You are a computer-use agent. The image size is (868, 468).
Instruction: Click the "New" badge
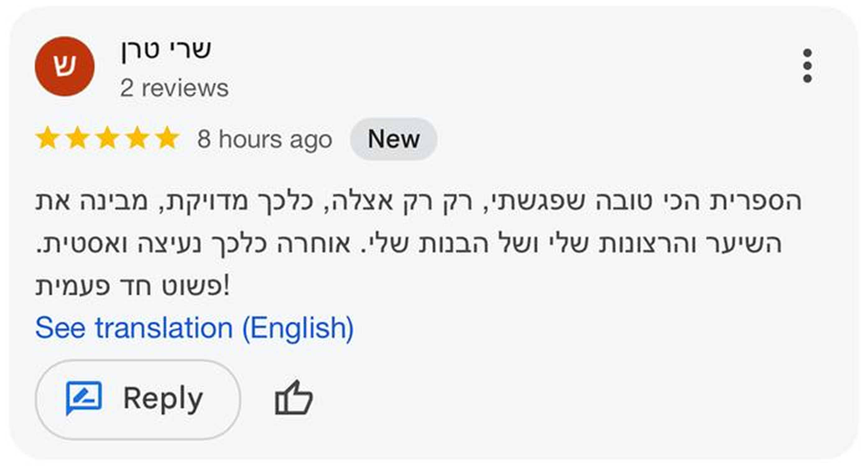point(394,139)
